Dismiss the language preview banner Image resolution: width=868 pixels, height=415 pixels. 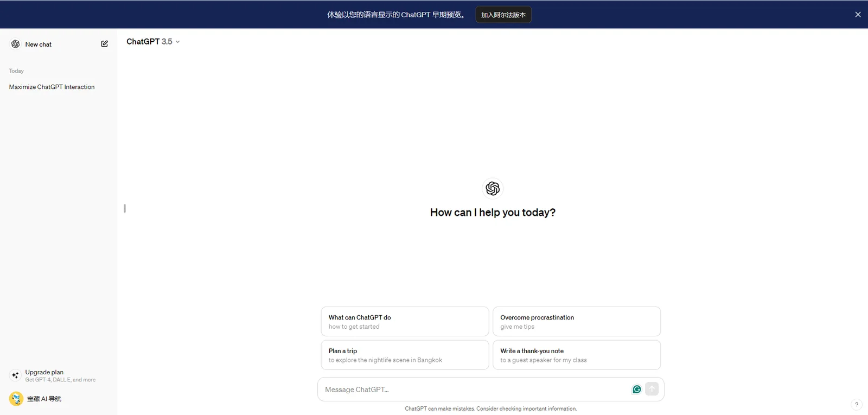click(858, 15)
